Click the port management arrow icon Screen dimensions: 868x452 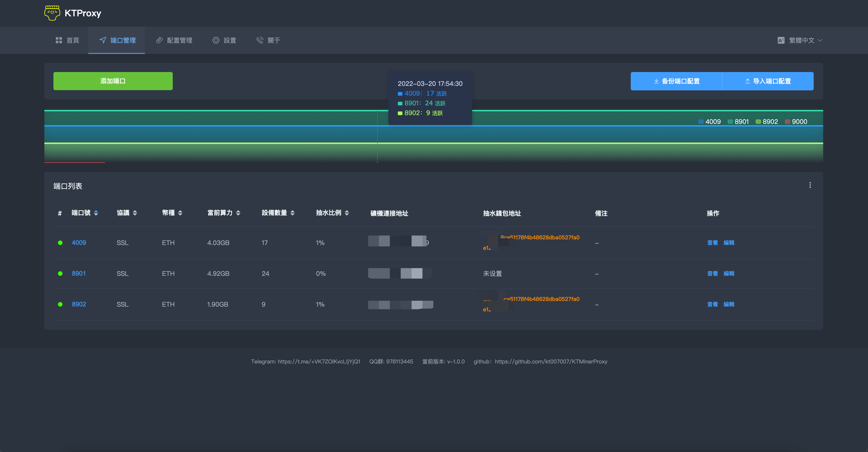click(103, 40)
